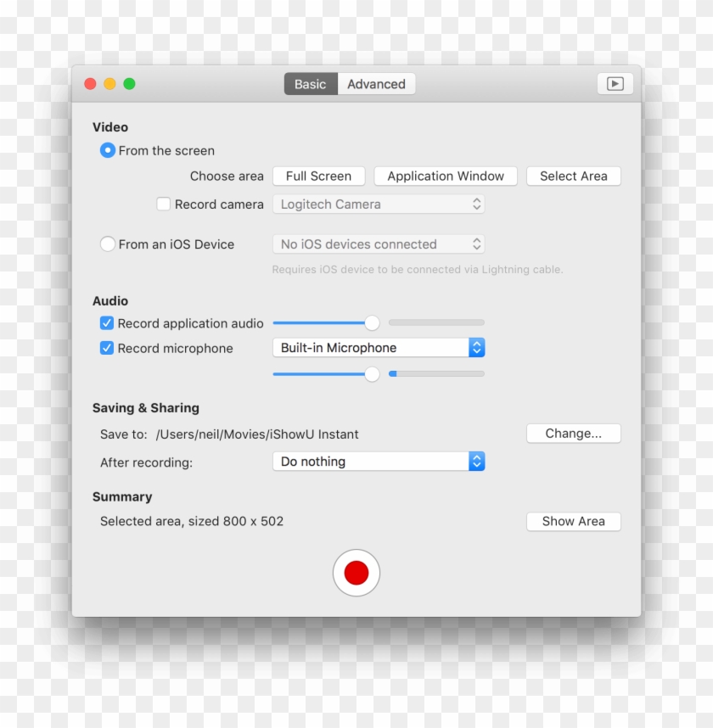The height and width of the screenshot is (728, 713).
Task: Select the 'From the screen' radio button
Action: tap(108, 150)
